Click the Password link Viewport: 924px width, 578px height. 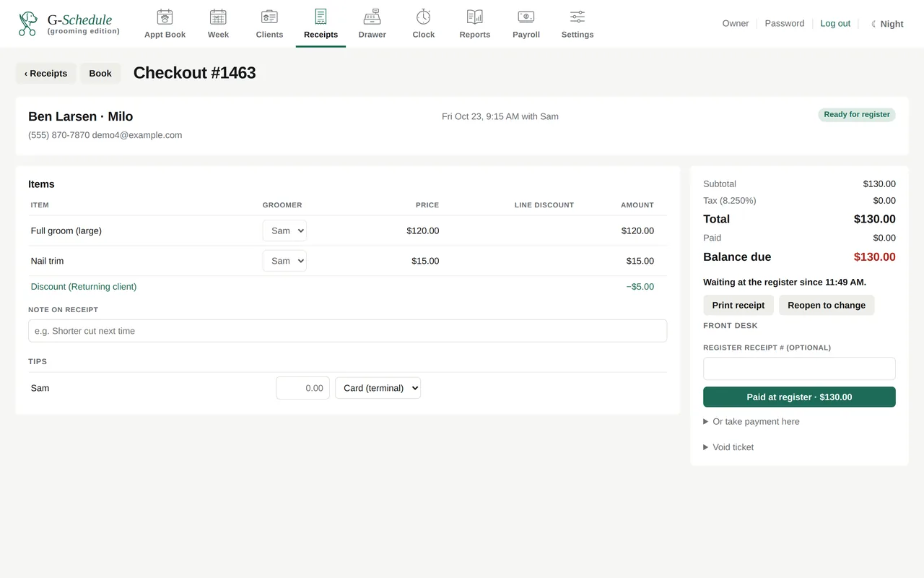point(785,24)
